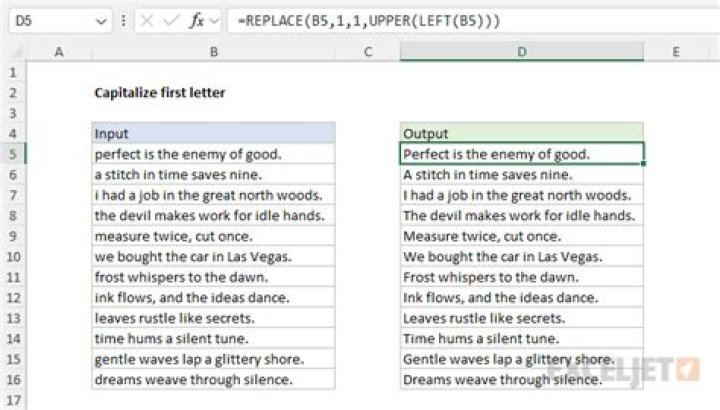The height and width of the screenshot is (410, 720).
Task: Click the formula bar options dots handle
Action: pos(124,21)
